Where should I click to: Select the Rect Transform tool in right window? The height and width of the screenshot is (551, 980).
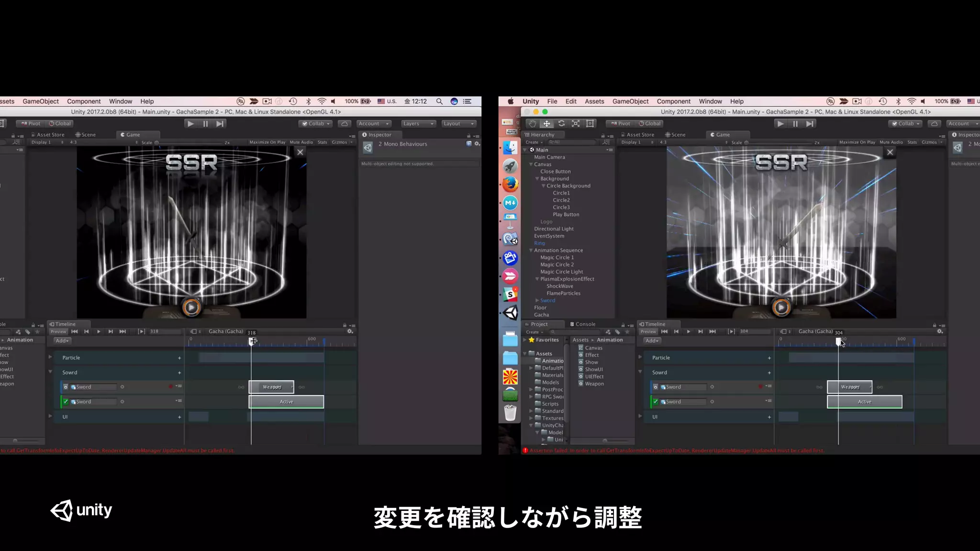pyautogui.click(x=590, y=123)
